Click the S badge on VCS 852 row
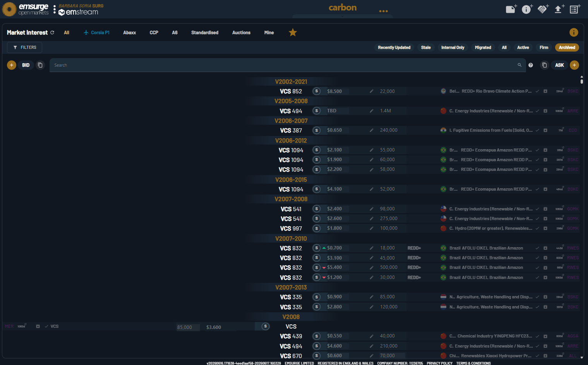 pos(317,91)
